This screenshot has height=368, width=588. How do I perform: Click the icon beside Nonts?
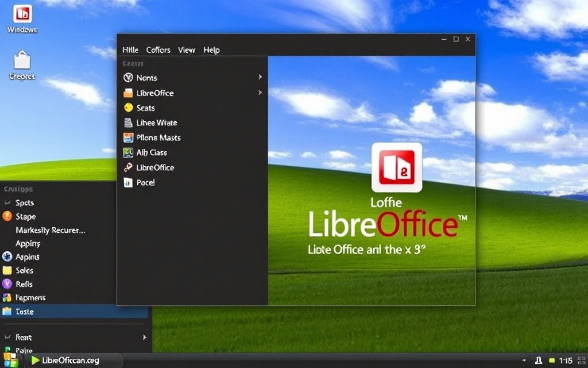point(128,78)
